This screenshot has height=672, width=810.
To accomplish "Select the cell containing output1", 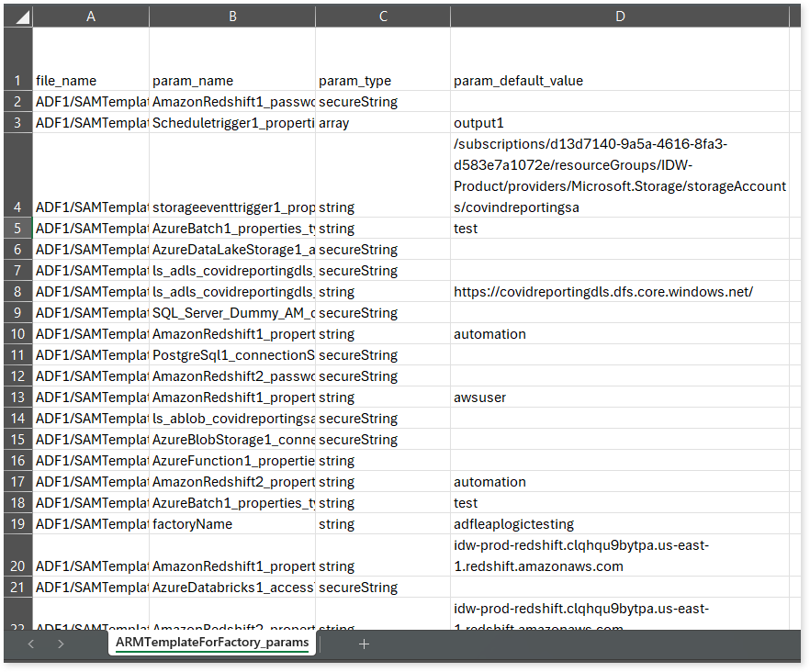I will 620,123.
